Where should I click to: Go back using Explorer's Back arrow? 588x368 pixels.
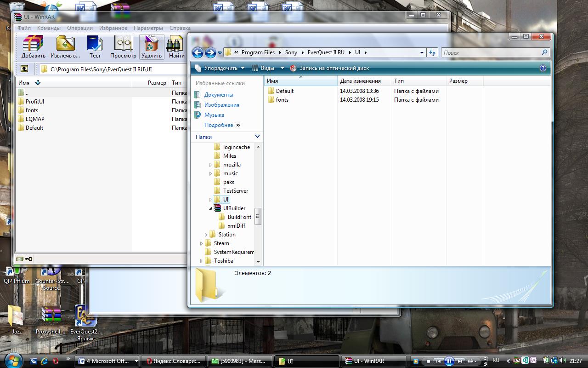[198, 52]
